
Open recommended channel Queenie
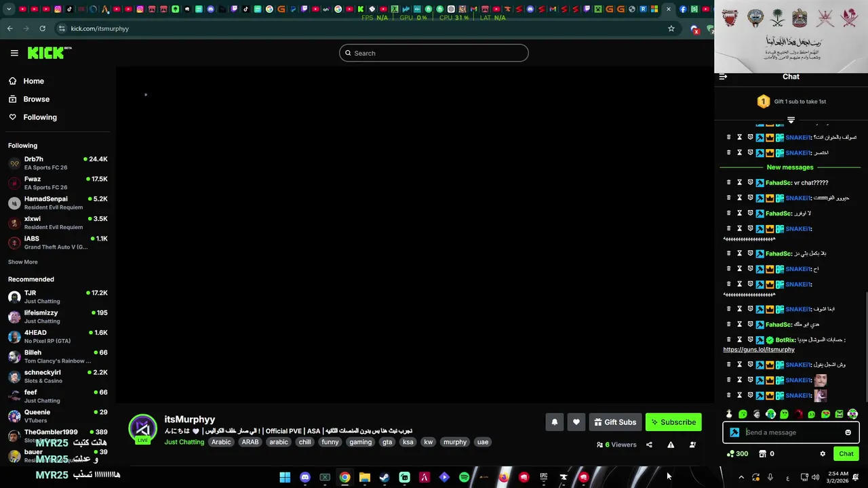[58, 416]
